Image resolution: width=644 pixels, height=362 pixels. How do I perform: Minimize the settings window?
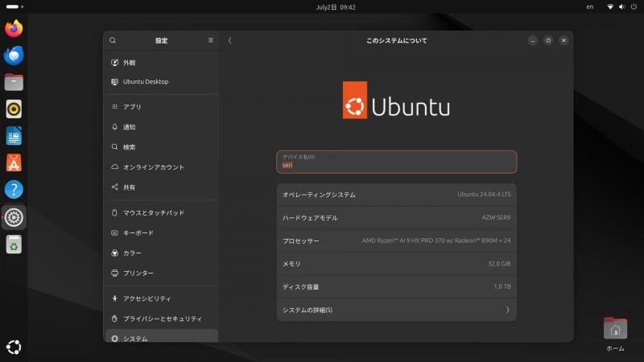[x=533, y=40]
